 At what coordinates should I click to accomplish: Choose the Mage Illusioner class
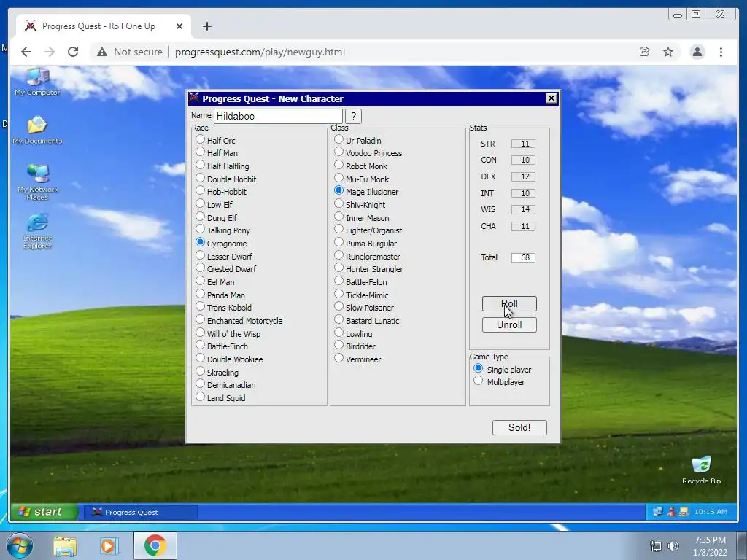pos(338,191)
